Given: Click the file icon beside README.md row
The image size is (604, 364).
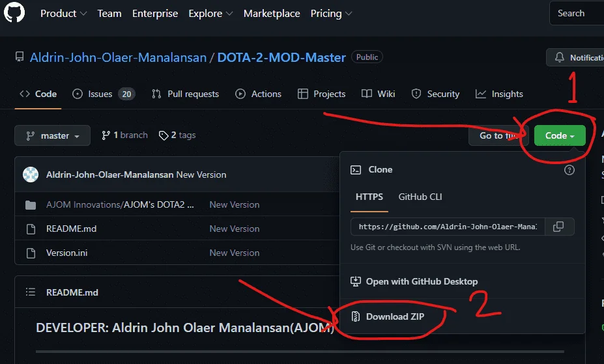Looking at the screenshot, I should pos(31,229).
